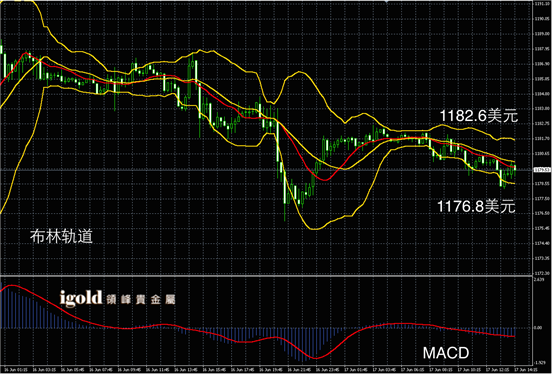Click the red MACD signal line peak at left

tap(12, 285)
